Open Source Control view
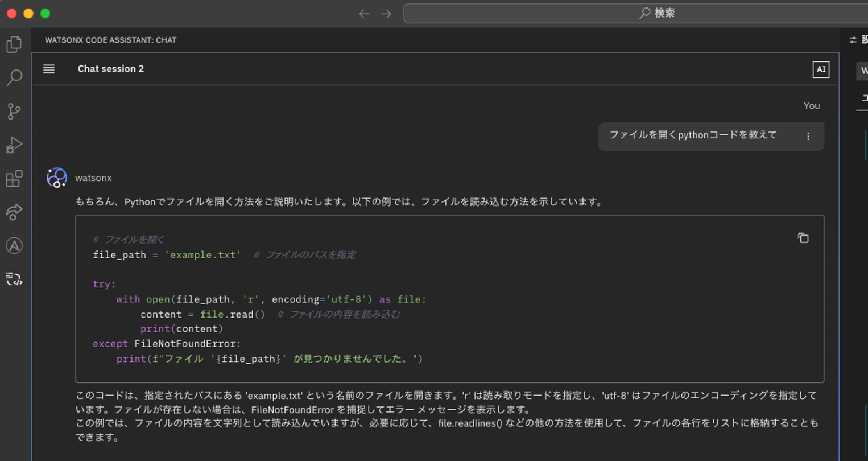This screenshot has width=868, height=461. [14, 111]
